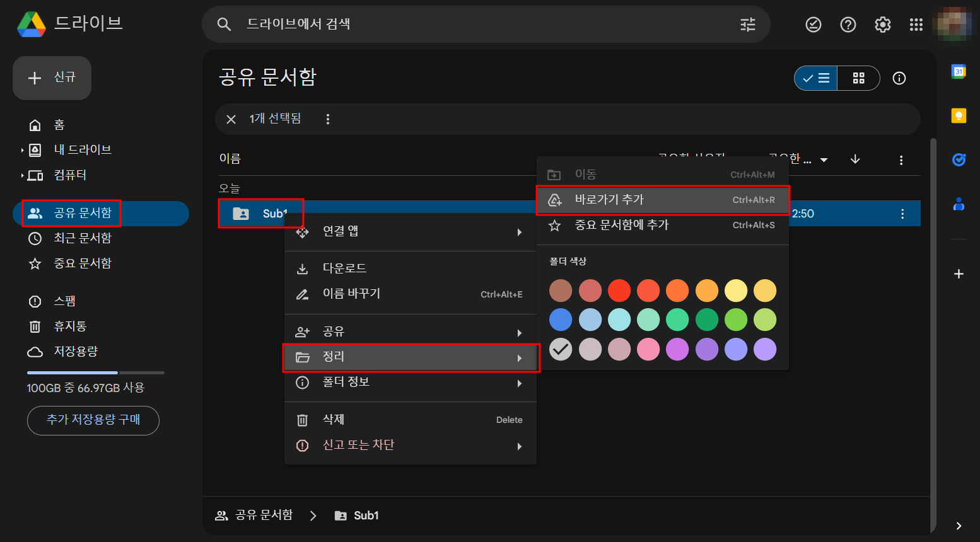
Task: Open the Google apps grid
Action: pos(916,24)
